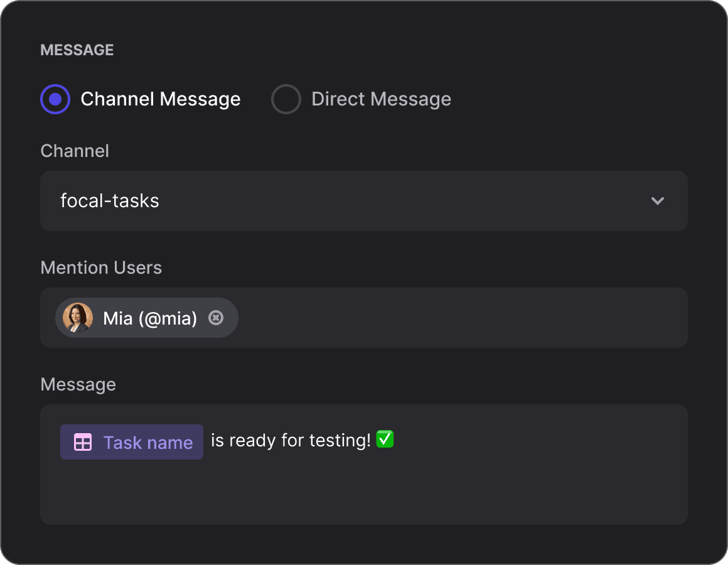728x565 pixels.
Task: Click the Mention Users field label
Action: [101, 268]
